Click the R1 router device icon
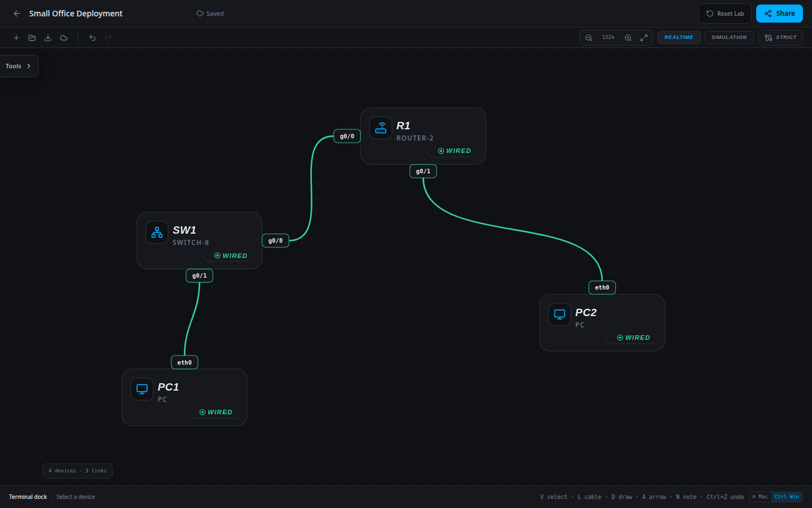This screenshot has width=812, height=508. point(381,128)
